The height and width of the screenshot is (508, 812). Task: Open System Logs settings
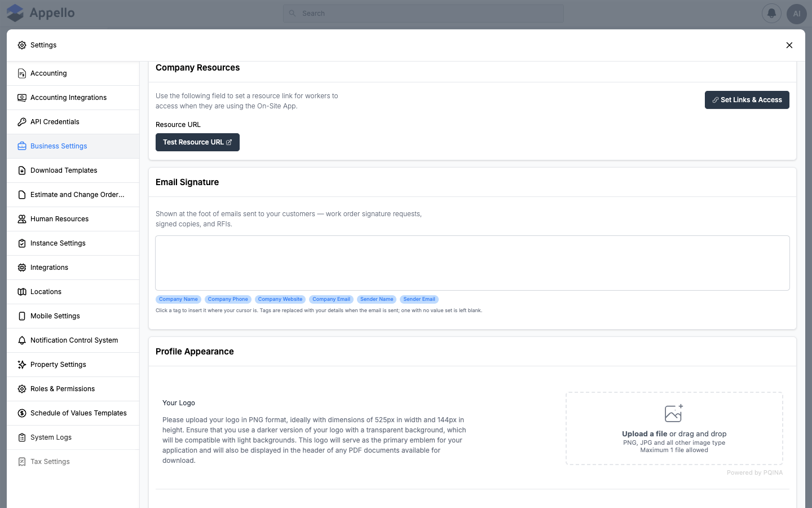[x=73, y=437]
